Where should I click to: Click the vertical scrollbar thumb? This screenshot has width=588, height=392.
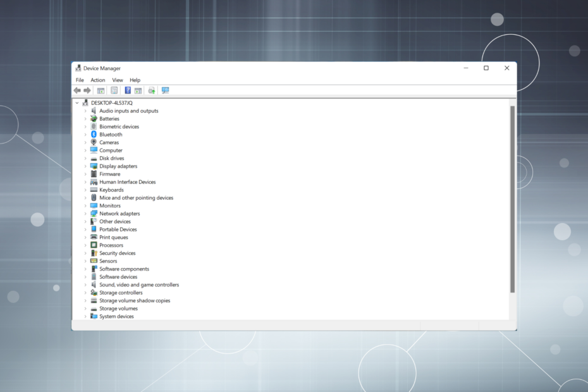512,199
